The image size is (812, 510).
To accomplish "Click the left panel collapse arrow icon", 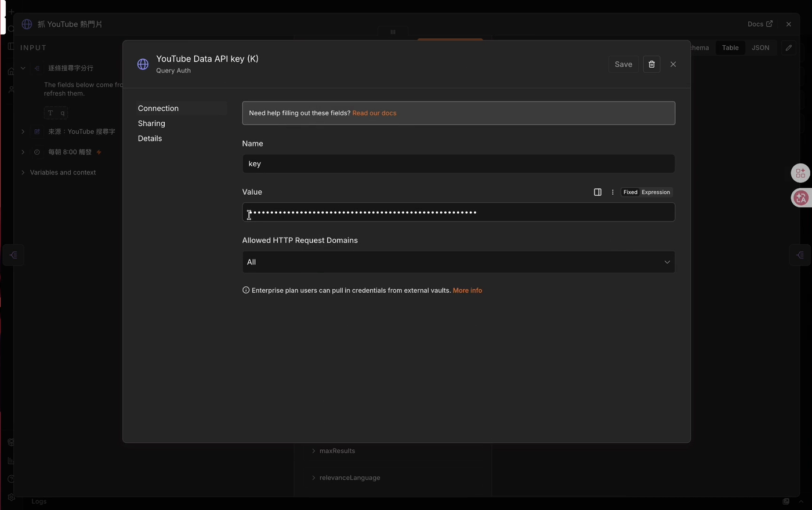I will pyautogui.click(x=13, y=255).
